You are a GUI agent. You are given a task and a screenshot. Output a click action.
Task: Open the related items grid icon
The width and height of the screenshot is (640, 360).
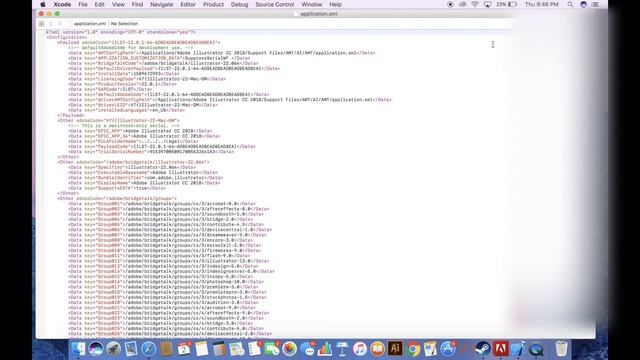41,24
